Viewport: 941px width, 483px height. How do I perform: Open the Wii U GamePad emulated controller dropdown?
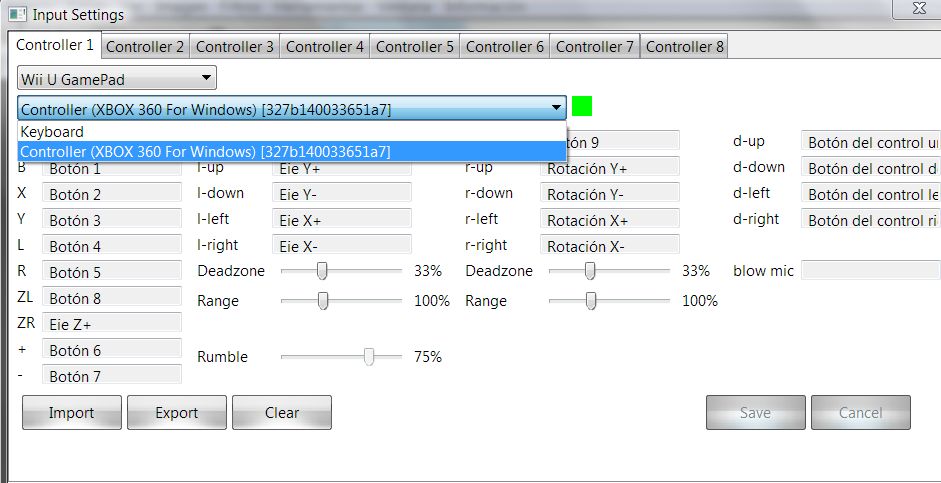click(x=117, y=79)
